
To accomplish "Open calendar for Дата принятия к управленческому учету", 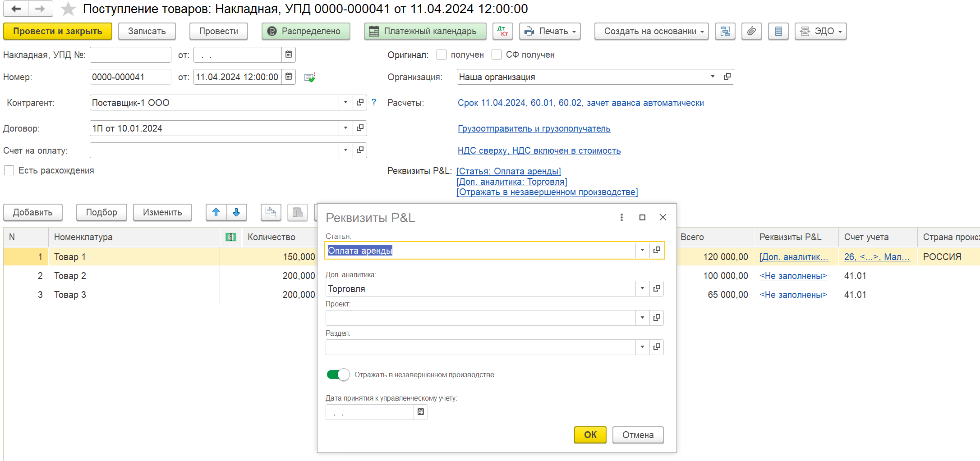I will (x=421, y=412).
